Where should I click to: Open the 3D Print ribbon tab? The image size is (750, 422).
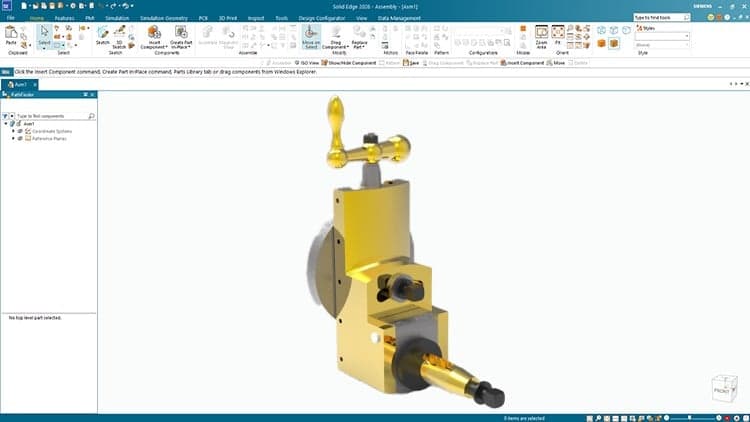tap(228, 18)
